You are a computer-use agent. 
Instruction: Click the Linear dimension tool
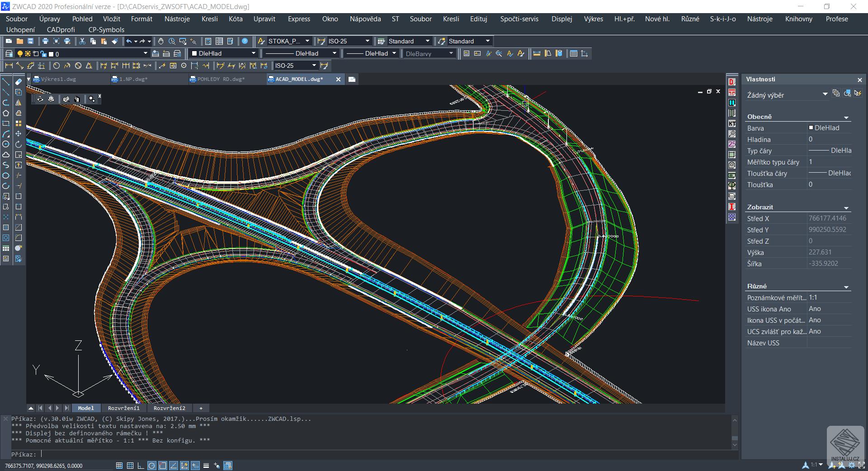point(9,66)
